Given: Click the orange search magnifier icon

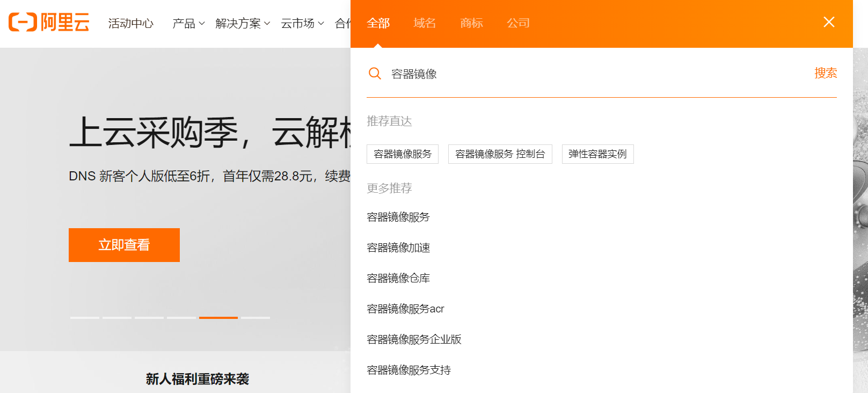Looking at the screenshot, I should coord(375,74).
